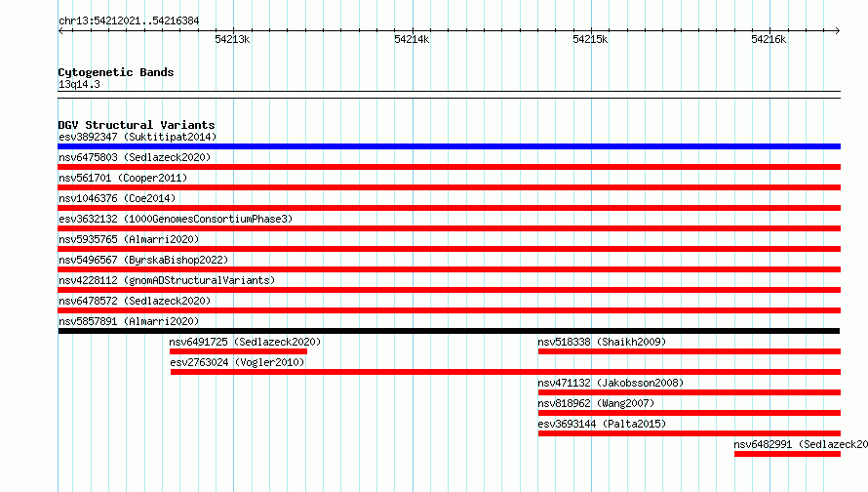
Task: Click the 54216k ruler label
Action: (x=769, y=39)
